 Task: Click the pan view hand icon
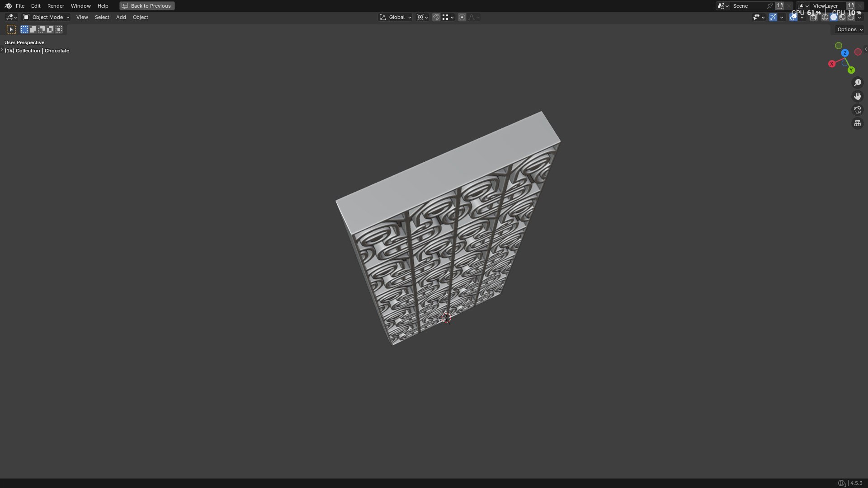coord(857,96)
